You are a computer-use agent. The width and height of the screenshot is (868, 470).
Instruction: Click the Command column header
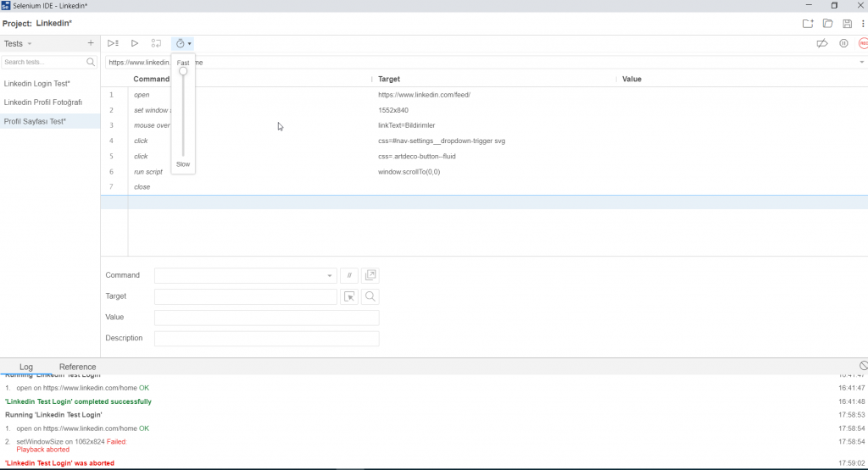click(x=151, y=79)
